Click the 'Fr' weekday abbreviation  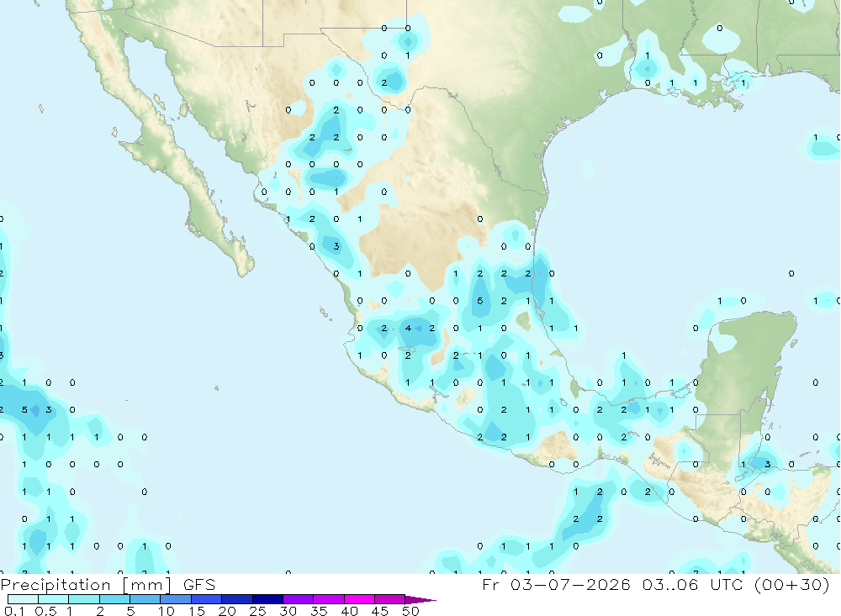490,584
